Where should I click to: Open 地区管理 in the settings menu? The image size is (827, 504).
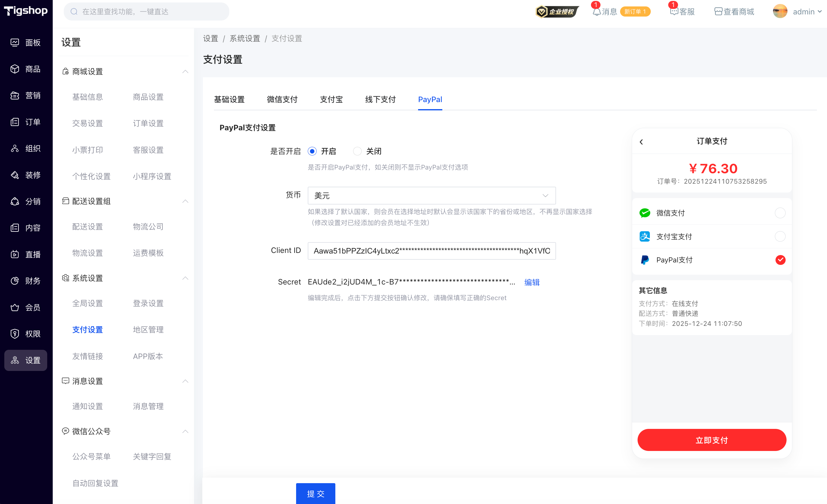[148, 330]
